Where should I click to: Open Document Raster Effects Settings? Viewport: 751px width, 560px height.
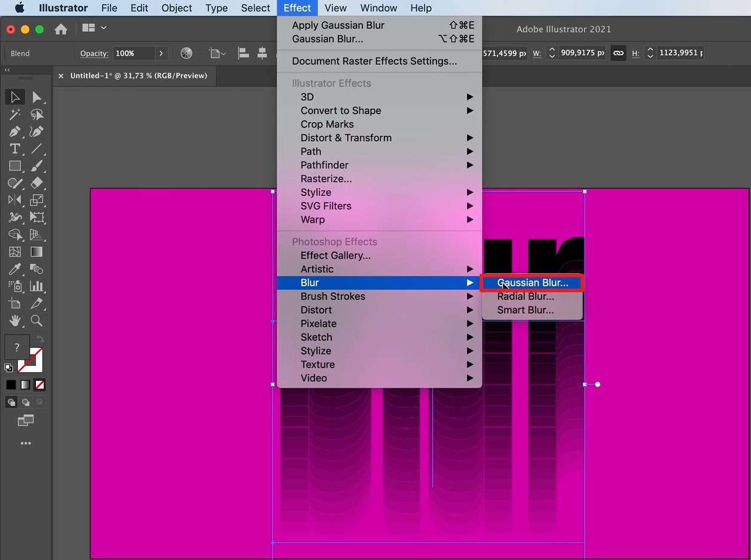pyautogui.click(x=379, y=61)
